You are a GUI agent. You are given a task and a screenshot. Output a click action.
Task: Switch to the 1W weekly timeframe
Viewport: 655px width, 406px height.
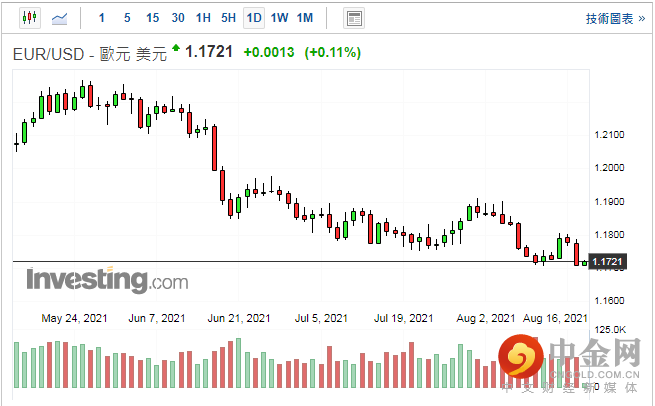click(280, 18)
